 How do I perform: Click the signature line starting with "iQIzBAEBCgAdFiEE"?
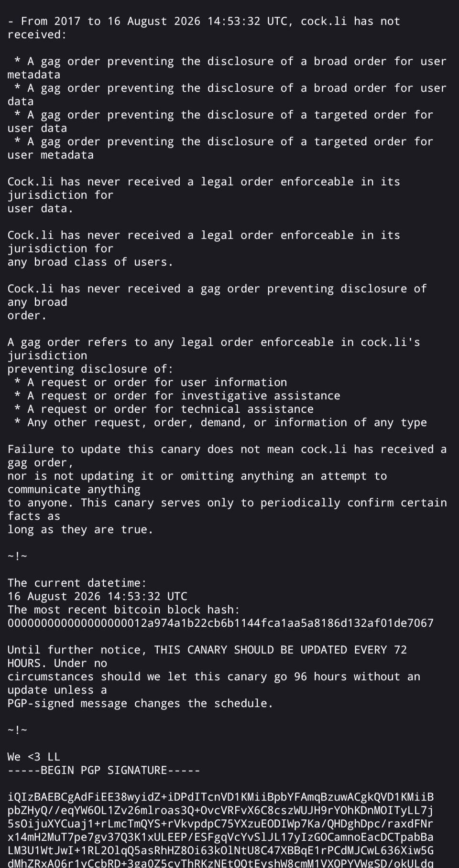click(220, 797)
